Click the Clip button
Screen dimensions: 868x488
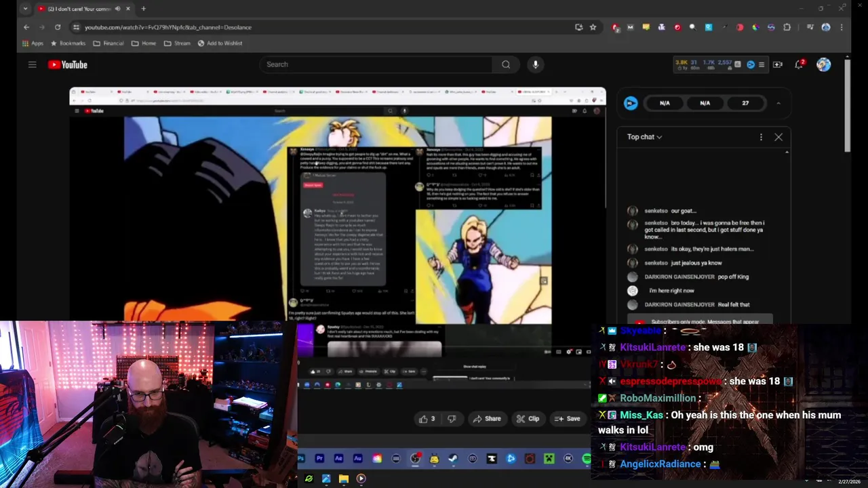528,419
